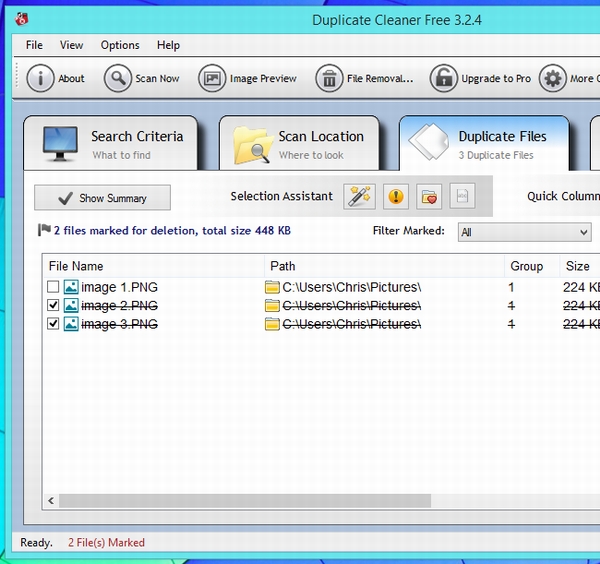The width and height of the screenshot is (600, 564).
Task: Sort by the File Name column header
Action: pos(153,266)
